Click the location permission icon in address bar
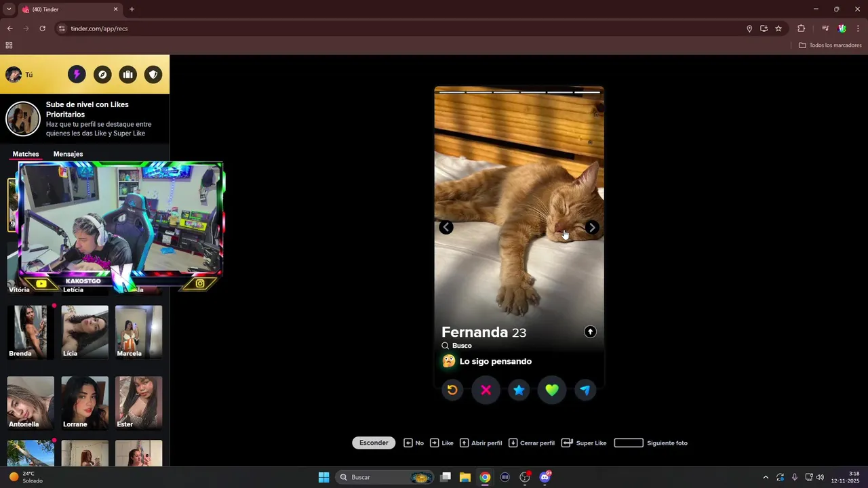Viewport: 868px width, 488px height. pyautogui.click(x=749, y=28)
